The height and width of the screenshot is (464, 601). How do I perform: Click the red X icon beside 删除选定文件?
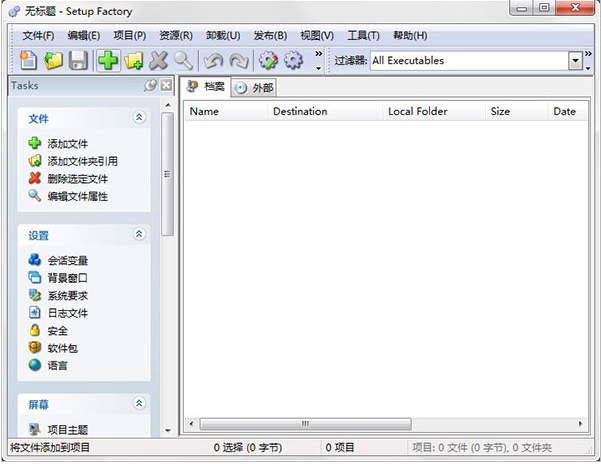(34, 178)
